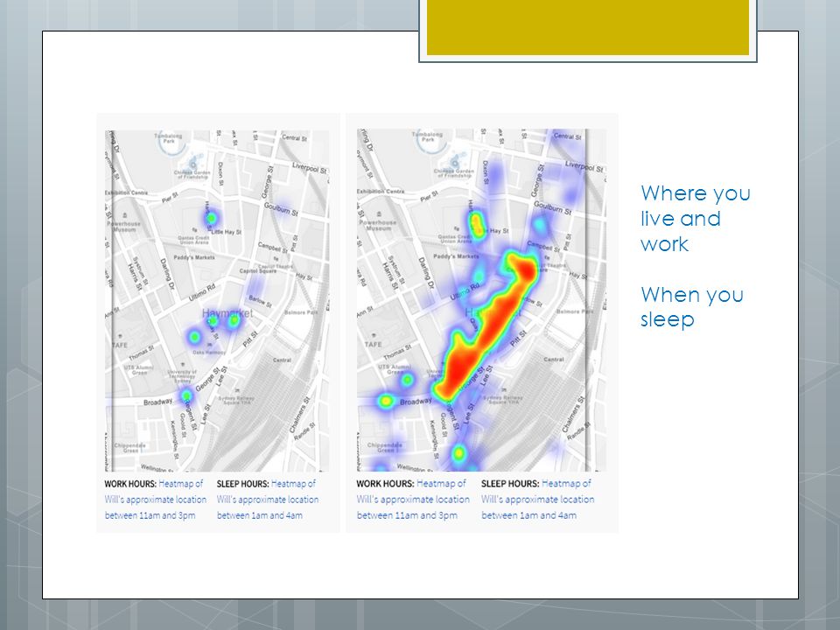This screenshot has height=630, width=840.
Task: Click 'Pitt St' label on left map
Action: (x=250, y=339)
